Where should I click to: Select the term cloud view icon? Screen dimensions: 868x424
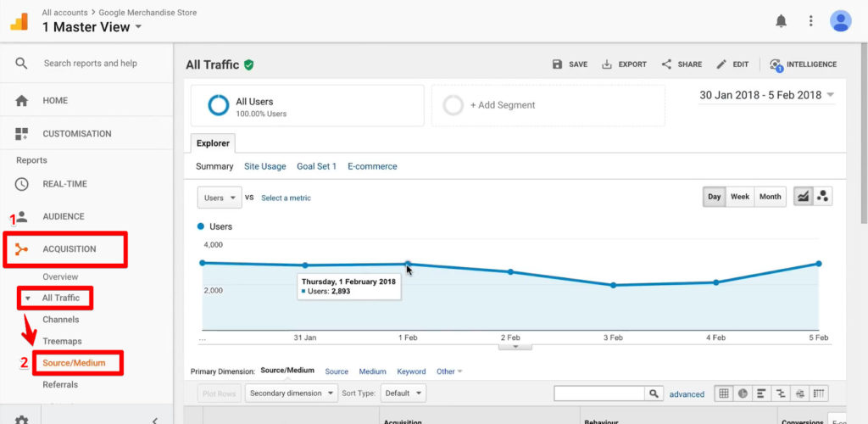[800, 393]
